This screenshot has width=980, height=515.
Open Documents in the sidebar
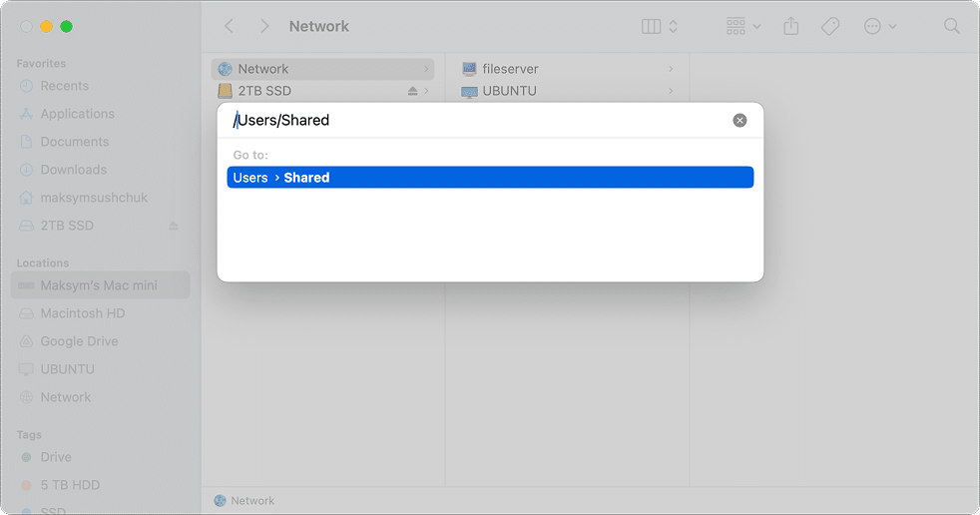pos(75,142)
